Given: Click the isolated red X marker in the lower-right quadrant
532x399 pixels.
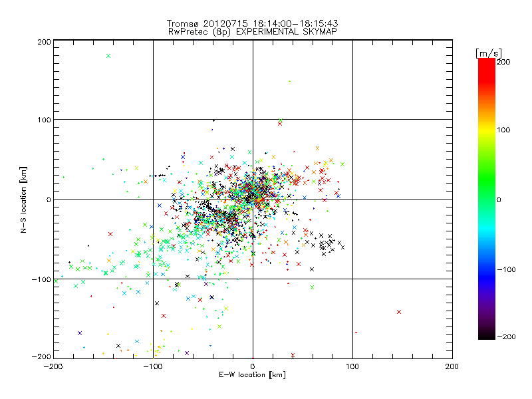Looking at the screenshot, I should click(399, 312).
